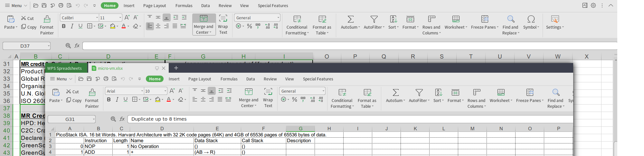The image size is (644, 156).
Task: Click the Copy button in the front window
Action: pos(74,100)
